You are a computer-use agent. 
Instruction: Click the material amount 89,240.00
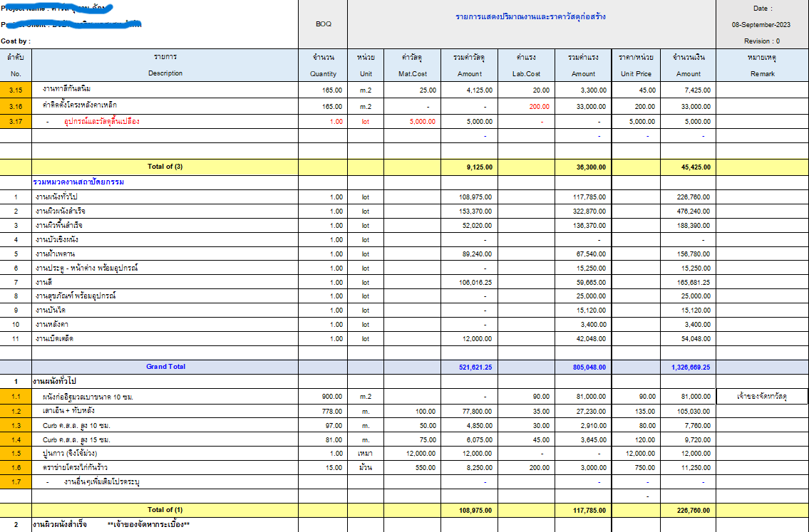click(478, 254)
